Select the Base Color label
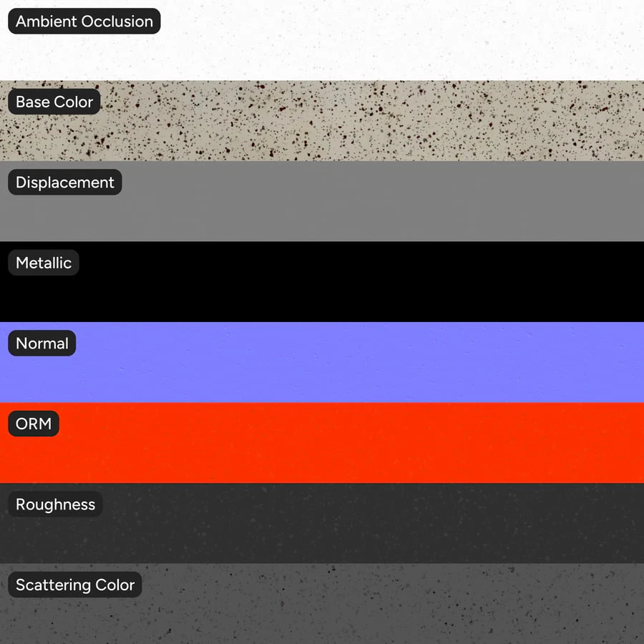Image resolution: width=644 pixels, height=644 pixels. coord(54,102)
